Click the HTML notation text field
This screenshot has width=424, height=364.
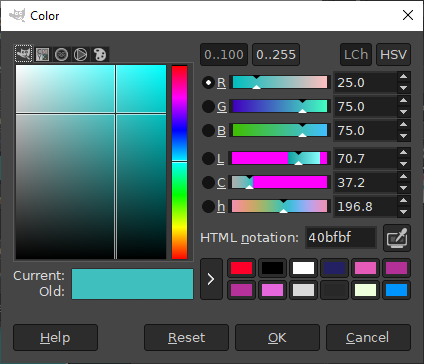(341, 238)
